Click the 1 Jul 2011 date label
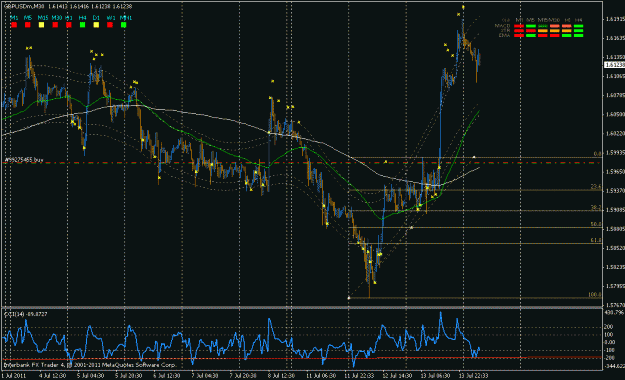 coord(14,376)
